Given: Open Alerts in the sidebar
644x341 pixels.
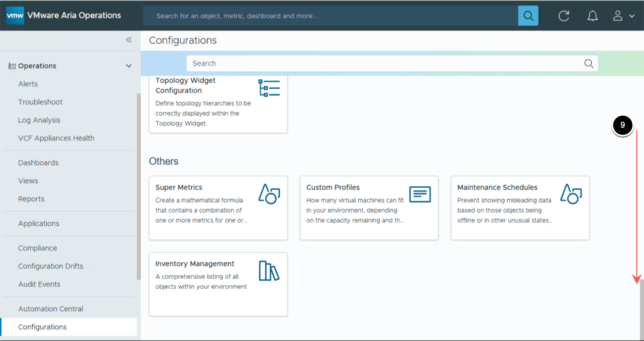Looking at the screenshot, I should pyautogui.click(x=28, y=84).
